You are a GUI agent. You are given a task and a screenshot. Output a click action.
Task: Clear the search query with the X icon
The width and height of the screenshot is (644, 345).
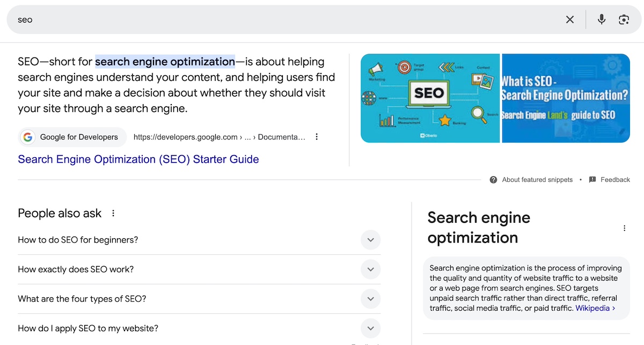570,19
